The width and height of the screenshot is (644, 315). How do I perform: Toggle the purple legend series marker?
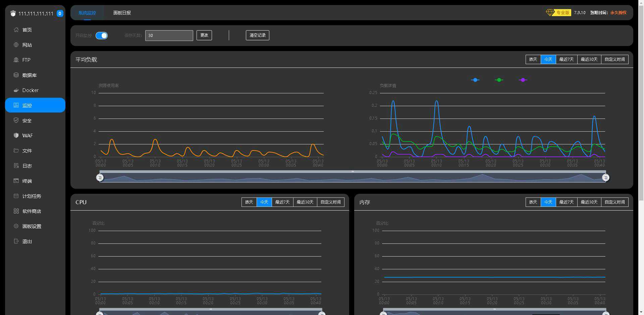pyautogui.click(x=523, y=80)
